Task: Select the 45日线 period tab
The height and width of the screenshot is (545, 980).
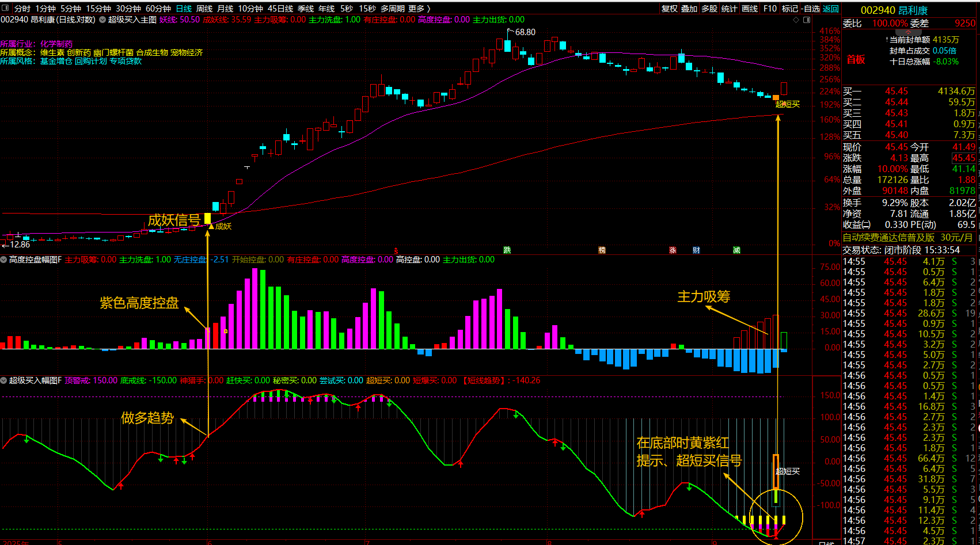Action: (280, 9)
